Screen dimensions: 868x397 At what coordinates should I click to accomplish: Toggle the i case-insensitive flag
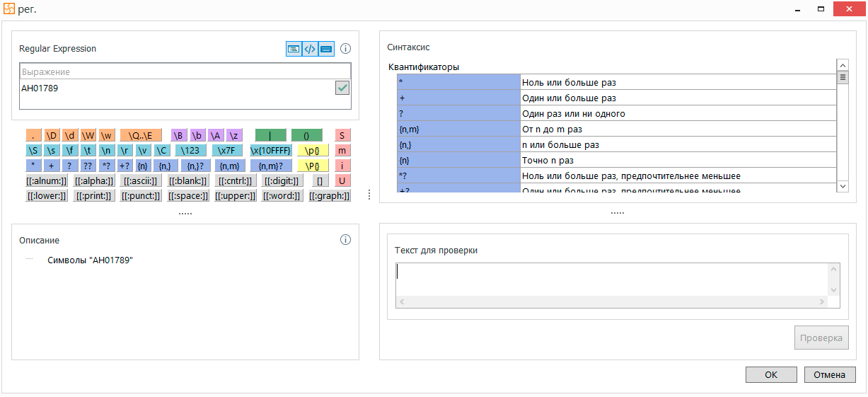[x=342, y=166]
